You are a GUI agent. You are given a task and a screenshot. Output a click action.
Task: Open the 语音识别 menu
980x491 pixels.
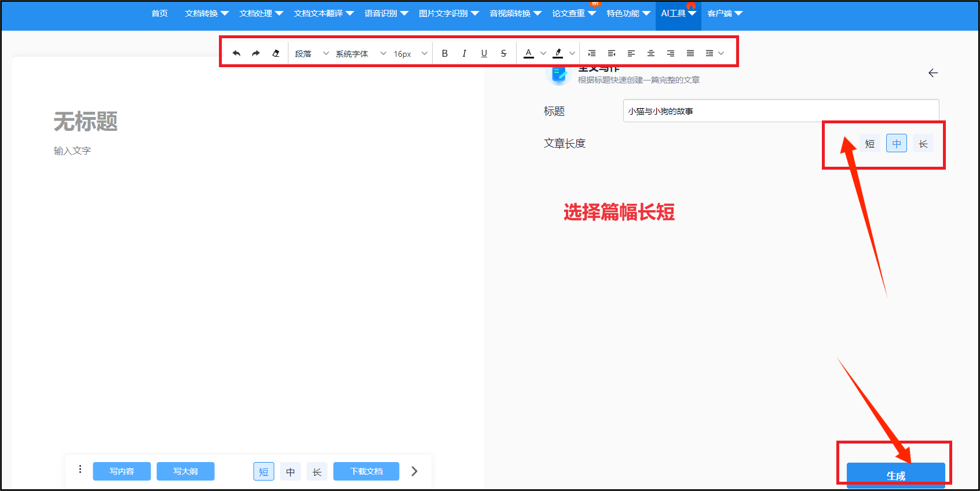point(386,13)
